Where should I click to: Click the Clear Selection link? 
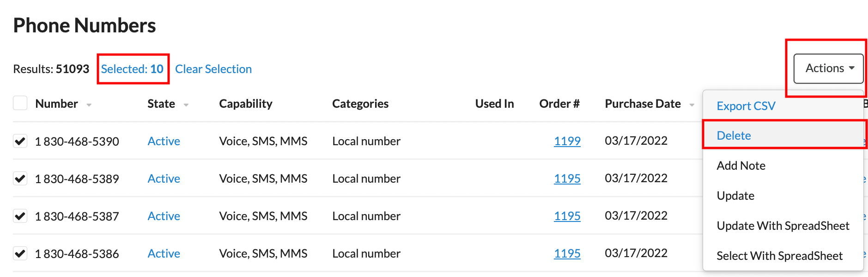tap(213, 69)
